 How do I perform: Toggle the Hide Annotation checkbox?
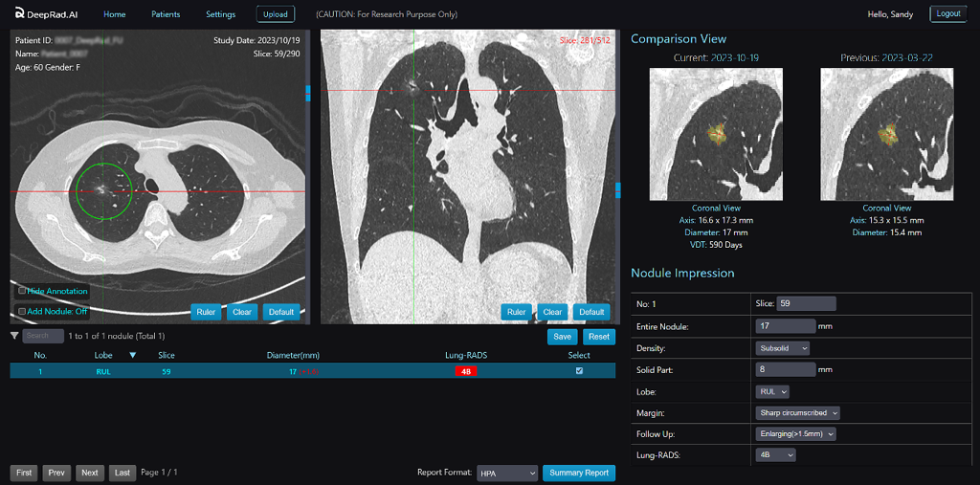click(23, 291)
